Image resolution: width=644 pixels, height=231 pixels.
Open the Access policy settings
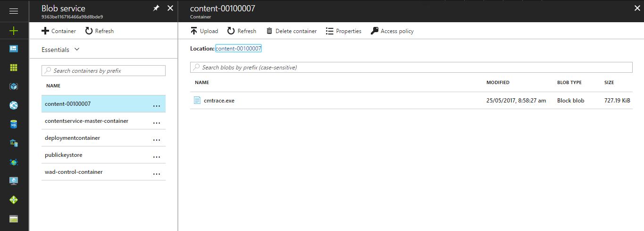pos(392,31)
